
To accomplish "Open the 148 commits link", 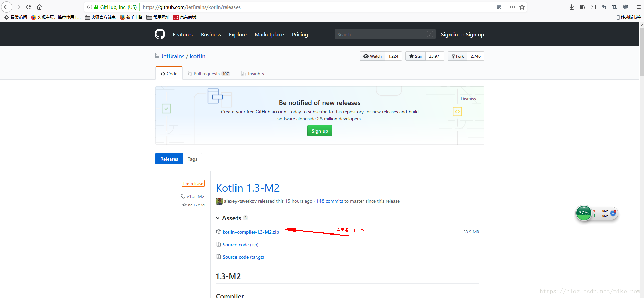I will pyautogui.click(x=330, y=201).
